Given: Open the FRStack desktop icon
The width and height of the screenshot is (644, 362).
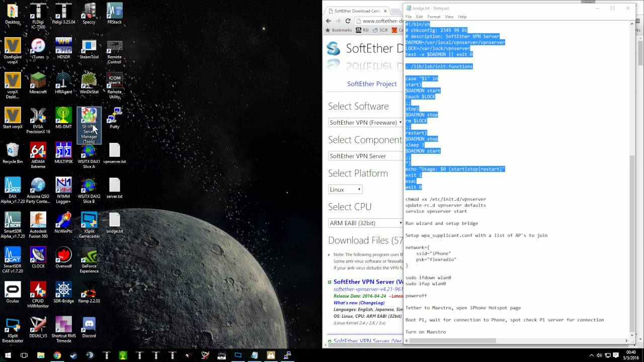Looking at the screenshot, I should [115, 14].
